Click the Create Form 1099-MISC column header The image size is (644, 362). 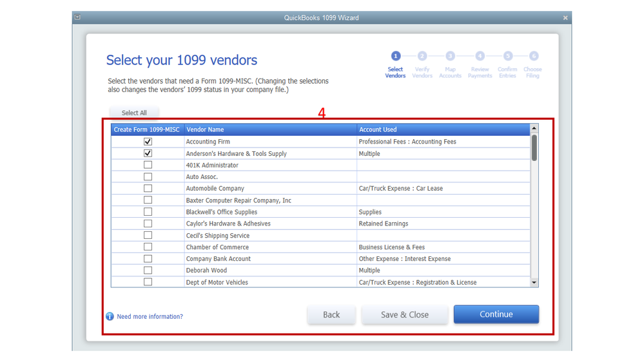(147, 129)
